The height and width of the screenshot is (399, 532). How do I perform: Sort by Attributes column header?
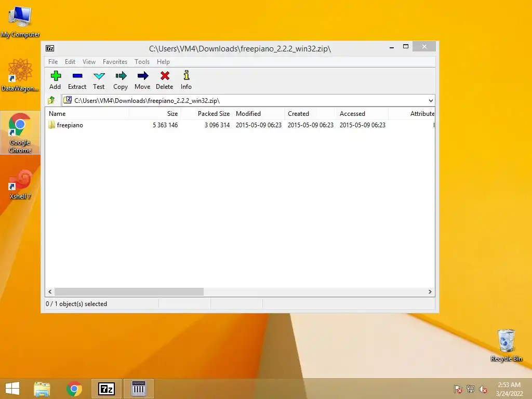tap(412, 114)
